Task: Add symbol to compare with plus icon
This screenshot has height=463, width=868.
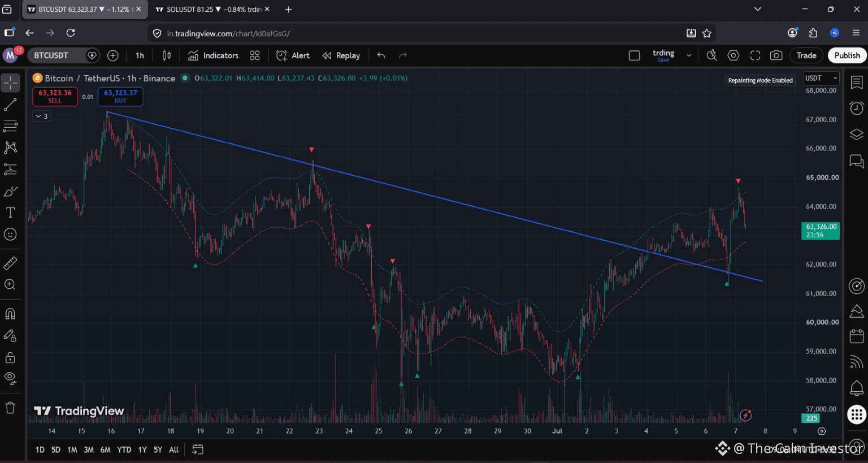Action: 113,55
